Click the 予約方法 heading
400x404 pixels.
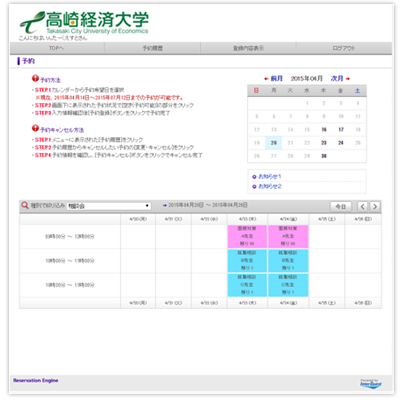50,80
